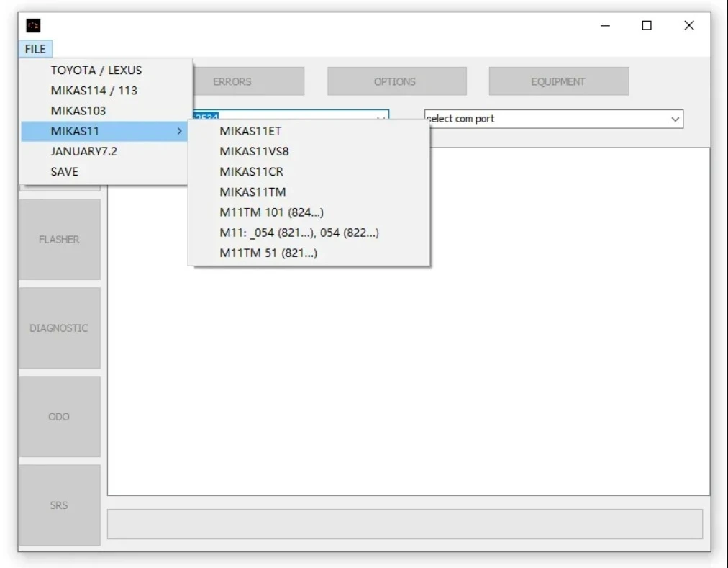Pick M11TM 101 (824...) option

pyautogui.click(x=309, y=212)
